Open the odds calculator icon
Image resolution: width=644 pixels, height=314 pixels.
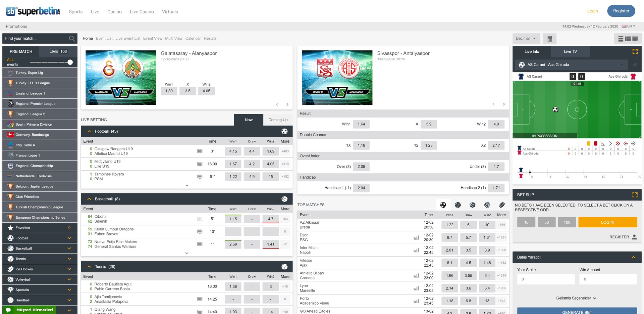549,39
